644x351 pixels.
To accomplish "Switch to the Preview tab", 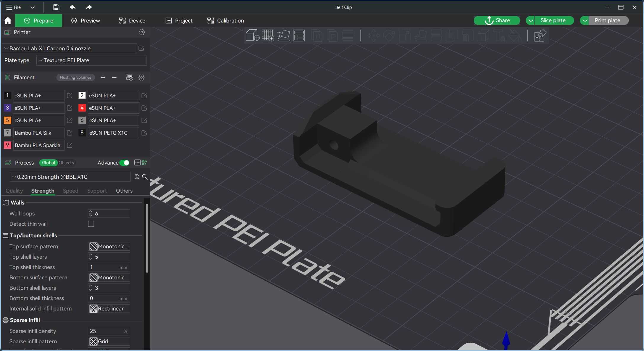I will tap(86, 20).
